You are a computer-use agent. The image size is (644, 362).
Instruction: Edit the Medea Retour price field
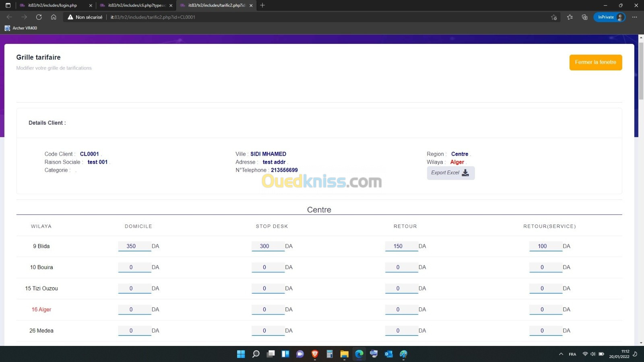coord(402,331)
